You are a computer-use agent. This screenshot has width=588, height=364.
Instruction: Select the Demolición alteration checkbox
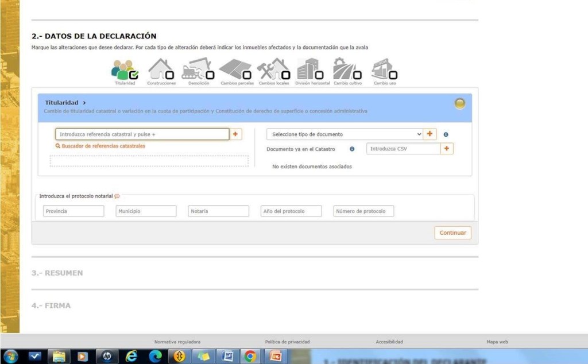tap(198, 69)
